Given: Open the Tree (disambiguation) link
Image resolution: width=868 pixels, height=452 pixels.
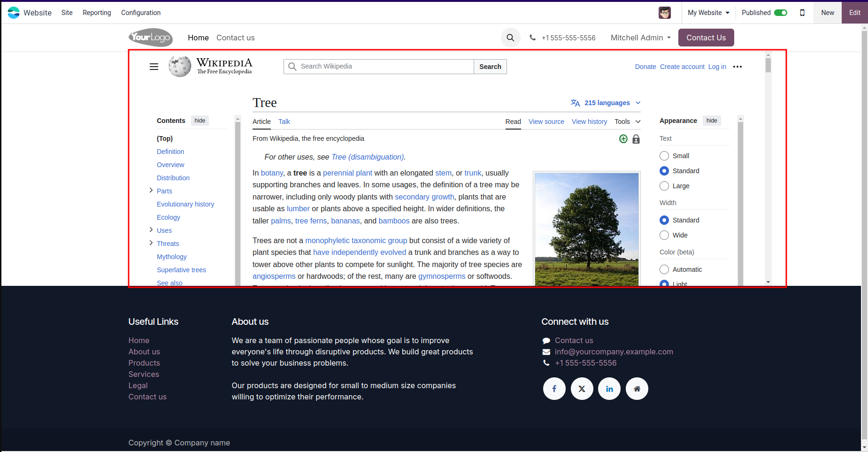Looking at the screenshot, I should (368, 157).
